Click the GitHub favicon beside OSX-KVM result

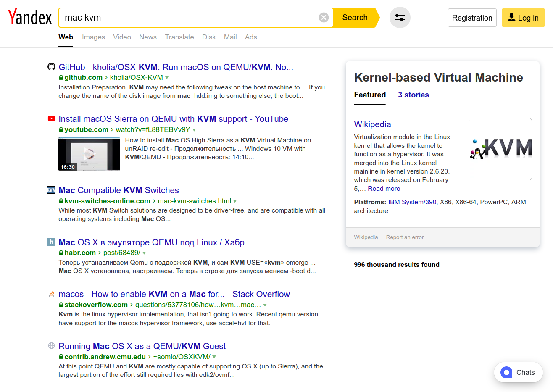(x=51, y=66)
